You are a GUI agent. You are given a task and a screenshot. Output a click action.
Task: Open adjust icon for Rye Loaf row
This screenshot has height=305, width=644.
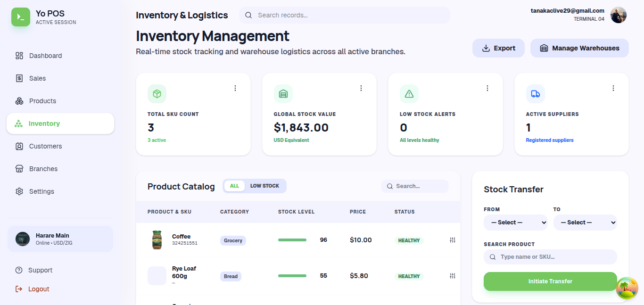[x=453, y=276]
